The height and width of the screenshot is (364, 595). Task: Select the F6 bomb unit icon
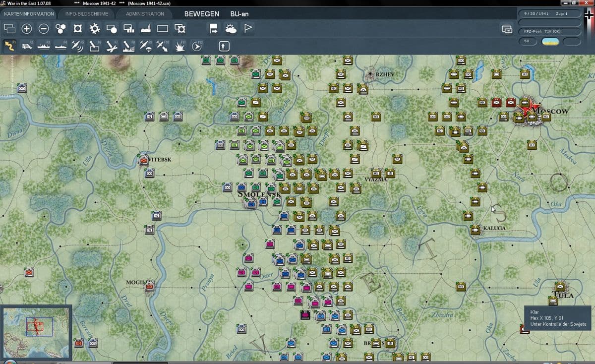point(94,46)
